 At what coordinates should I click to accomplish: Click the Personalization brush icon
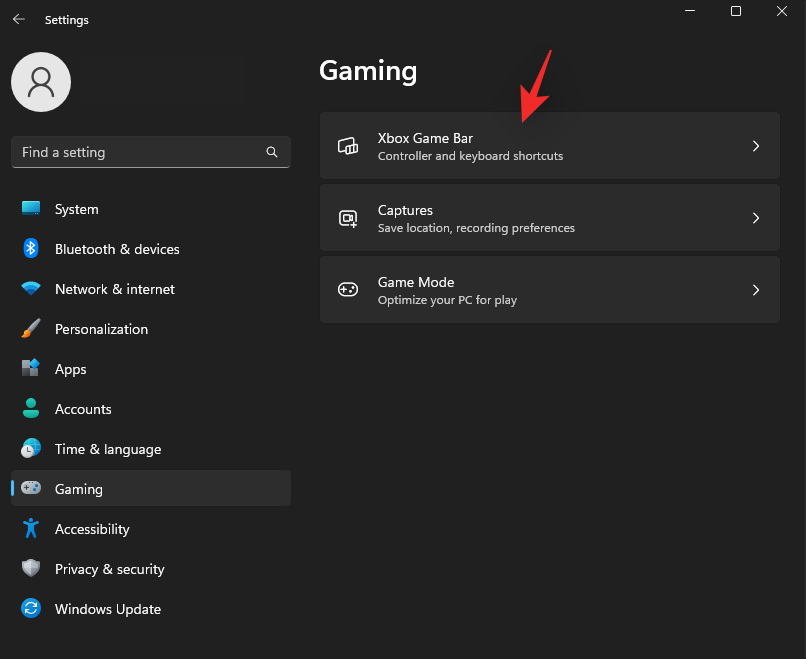30,329
